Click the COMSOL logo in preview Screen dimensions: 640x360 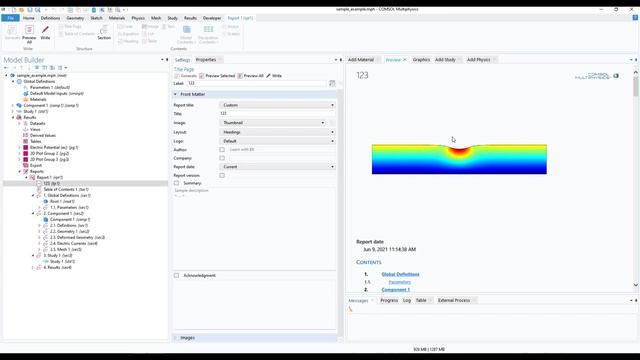(596, 76)
